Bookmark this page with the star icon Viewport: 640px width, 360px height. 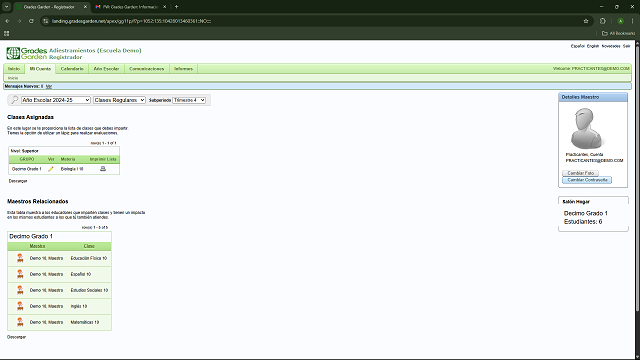[586, 21]
